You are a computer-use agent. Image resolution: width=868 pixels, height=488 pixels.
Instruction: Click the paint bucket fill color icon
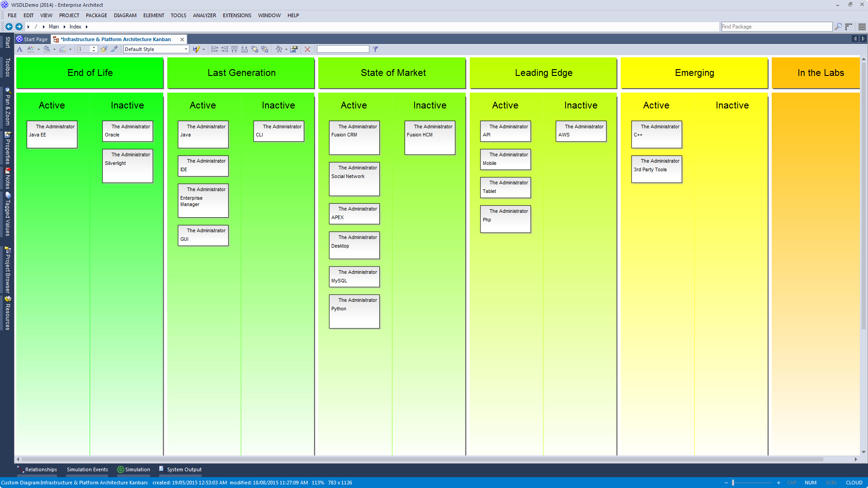(x=47, y=49)
